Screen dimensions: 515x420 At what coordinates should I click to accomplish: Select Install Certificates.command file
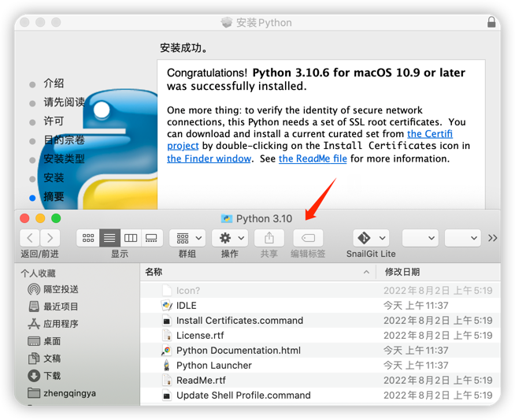click(239, 321)
